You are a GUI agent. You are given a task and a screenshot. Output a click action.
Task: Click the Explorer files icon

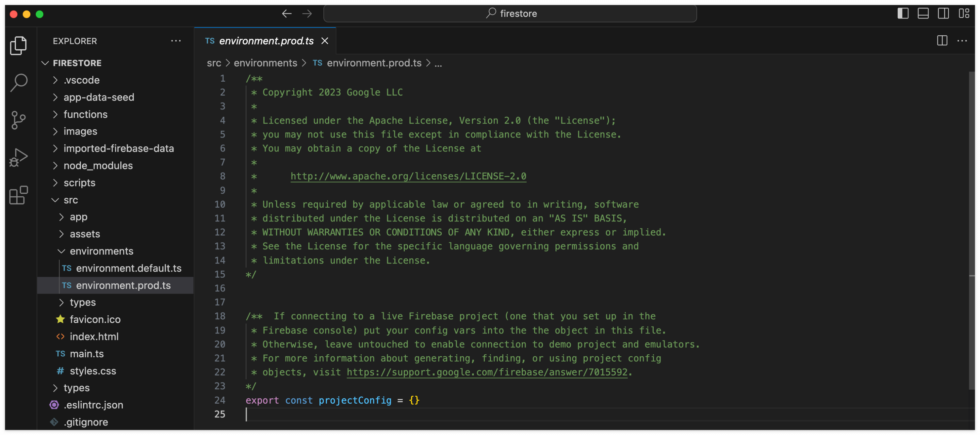pos(18,45)
